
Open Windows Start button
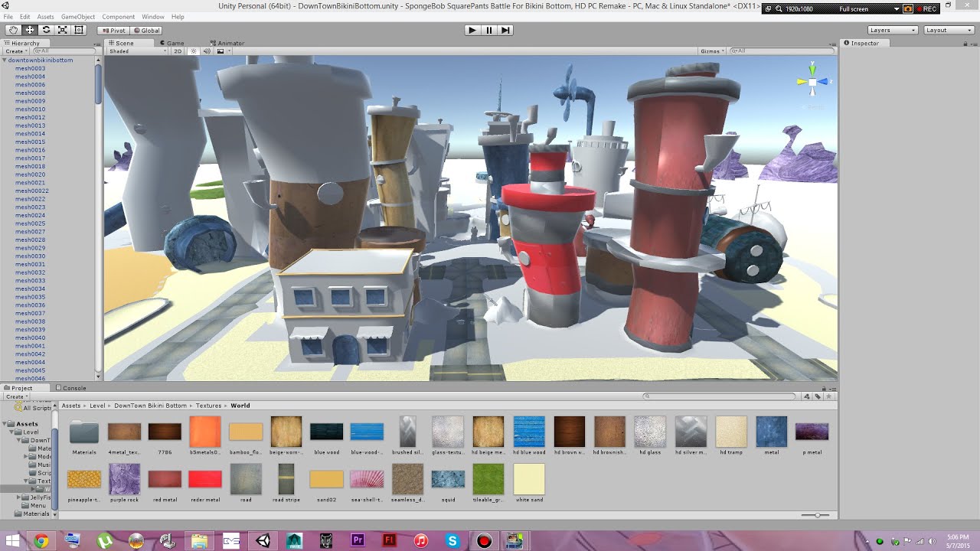click(x=11, y=541)
